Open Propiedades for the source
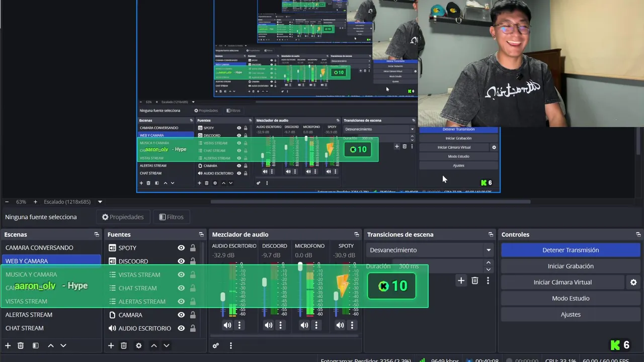This screenshot has width=644, height=362. 123,217
